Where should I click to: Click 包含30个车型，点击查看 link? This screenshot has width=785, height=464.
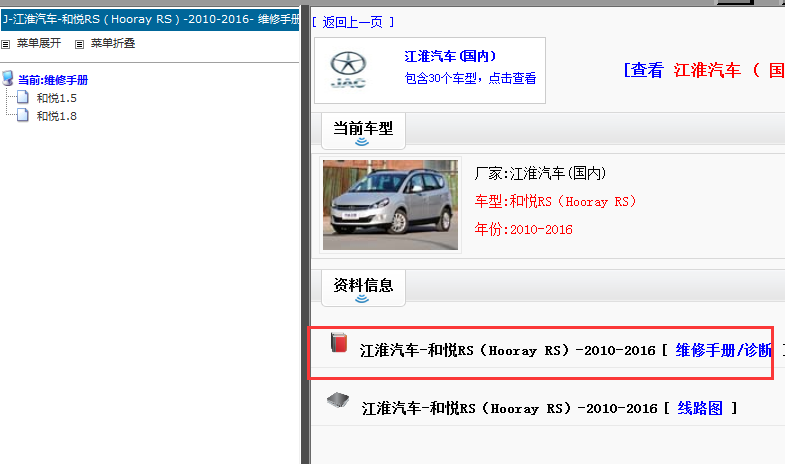(x=470, y=79)
